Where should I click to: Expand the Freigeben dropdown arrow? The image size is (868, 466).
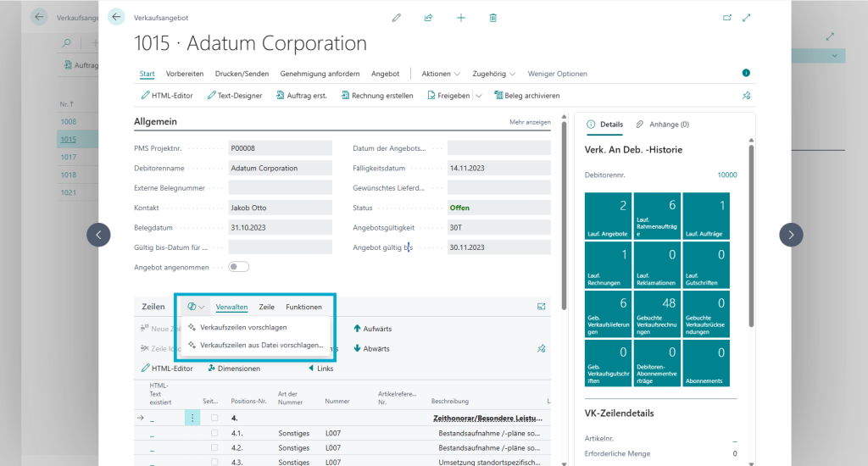pos(479,96)
